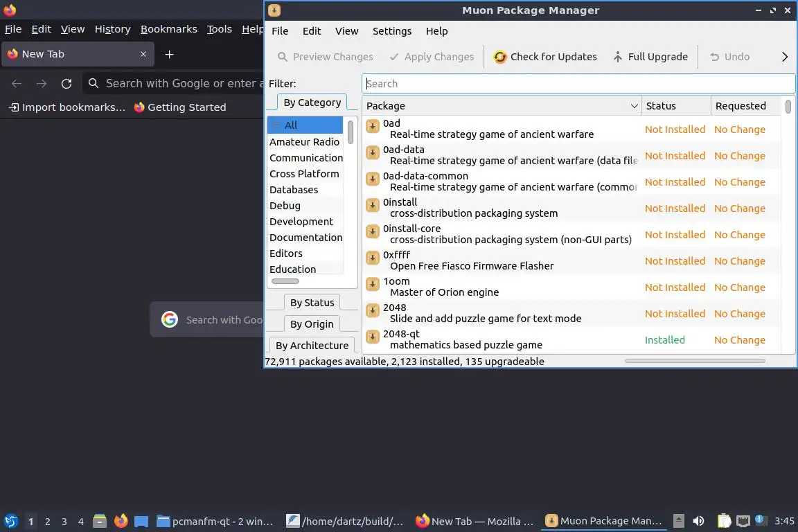This screenshot has width=798, height=532.
Task: Click the Check for Updates toolbar icon
Action: click(x=499, y=57)
